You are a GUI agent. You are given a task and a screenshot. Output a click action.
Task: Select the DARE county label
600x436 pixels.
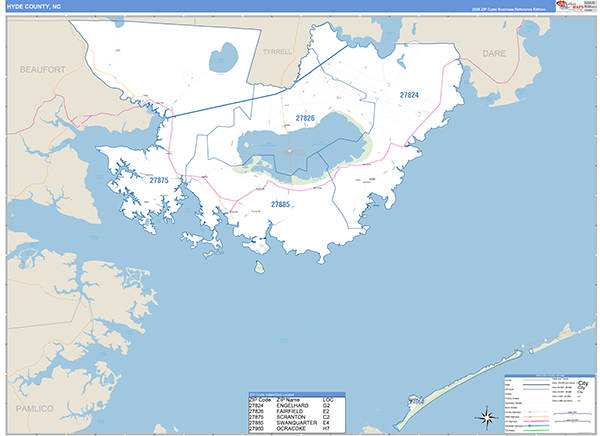494,54
